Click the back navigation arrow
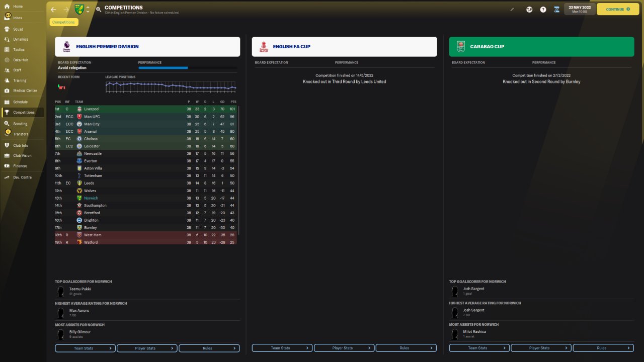The image size is (644, 362). click(53, 10)
